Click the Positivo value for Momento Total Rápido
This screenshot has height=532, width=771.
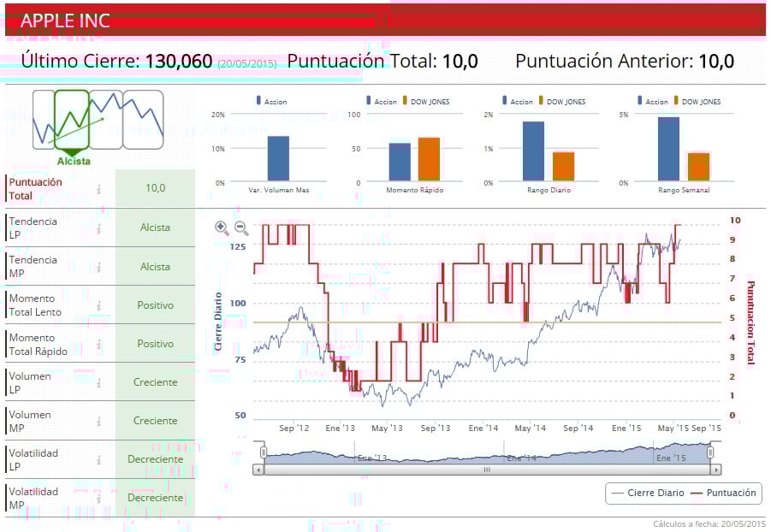pos(156,344)
